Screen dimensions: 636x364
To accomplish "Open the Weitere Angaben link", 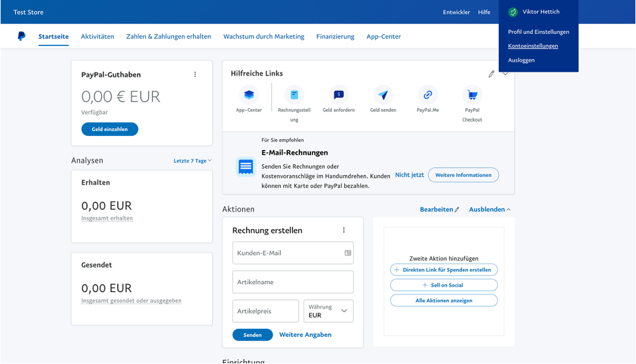I will [305, 335].
